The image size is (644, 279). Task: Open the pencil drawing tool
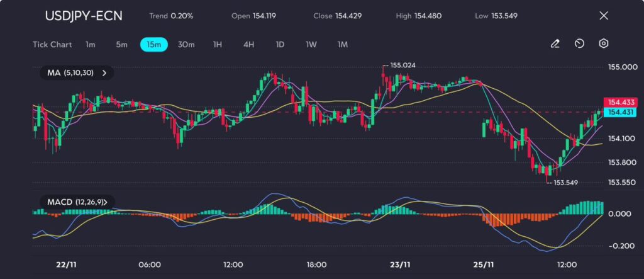(555, 44)
